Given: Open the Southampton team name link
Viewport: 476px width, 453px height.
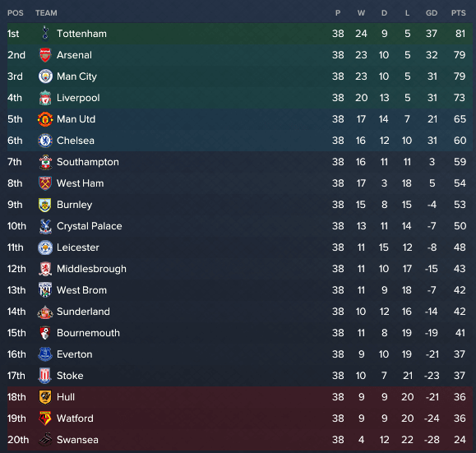Looking at the screenshot, I should [x=88, y=162].
